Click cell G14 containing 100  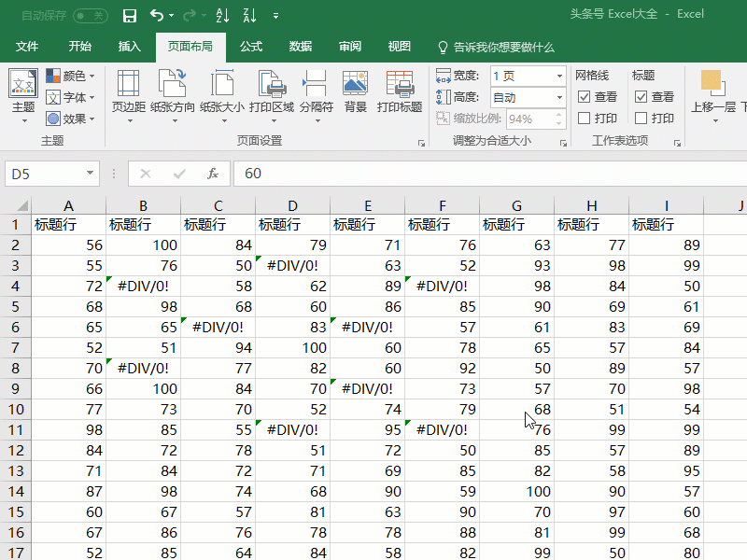click(x=517, y=492)
